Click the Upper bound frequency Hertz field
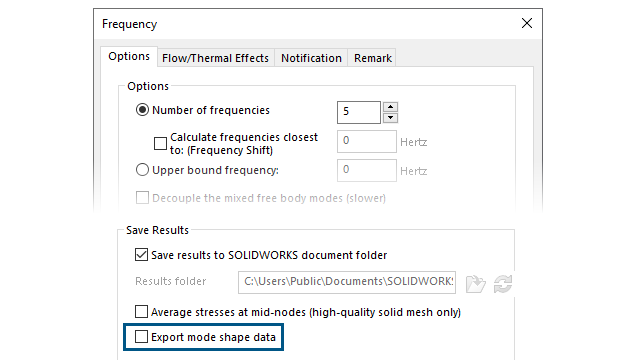This screenshot has height=360, width=640. tap(367, 170)
